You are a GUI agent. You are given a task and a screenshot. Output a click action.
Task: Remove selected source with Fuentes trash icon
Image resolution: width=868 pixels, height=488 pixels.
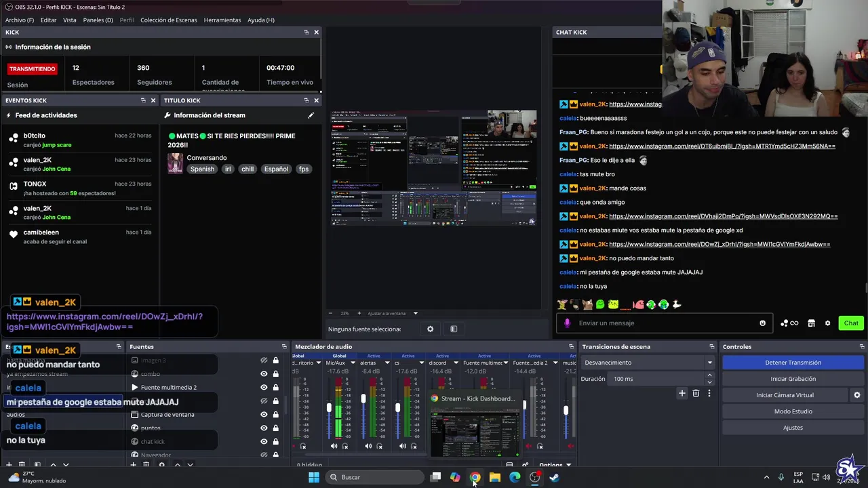click(146, 465)
